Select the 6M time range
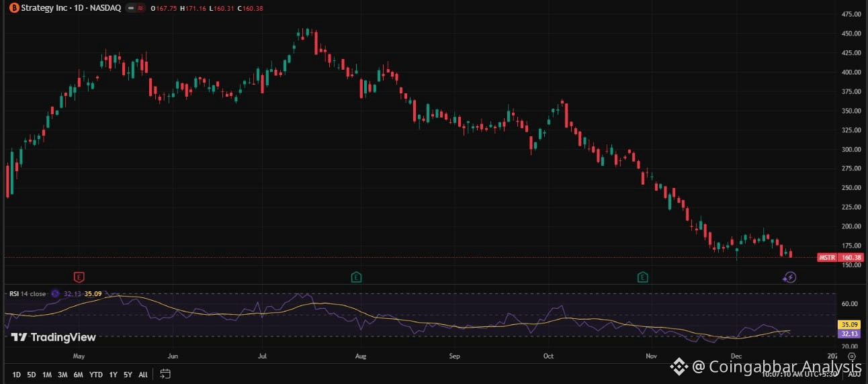Screen dimensions: 868x384 78,374
